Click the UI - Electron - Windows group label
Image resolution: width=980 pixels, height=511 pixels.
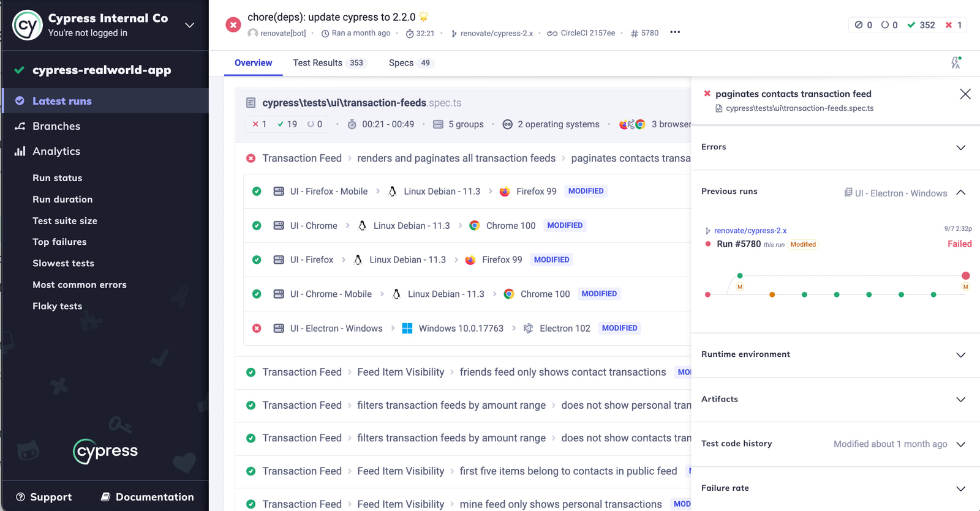point(895,193)
